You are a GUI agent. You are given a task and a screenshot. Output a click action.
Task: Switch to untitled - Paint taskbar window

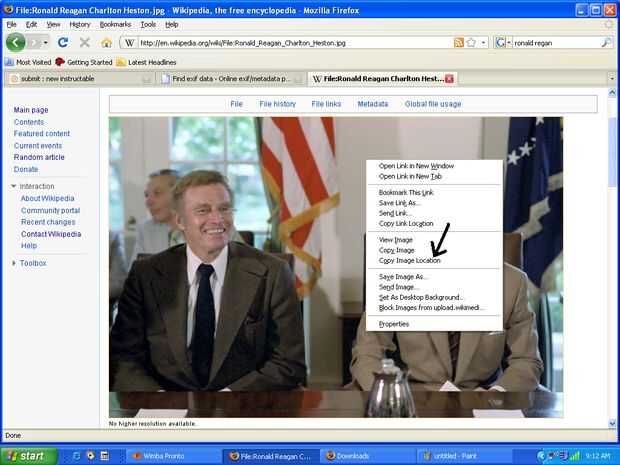[463, 456]
